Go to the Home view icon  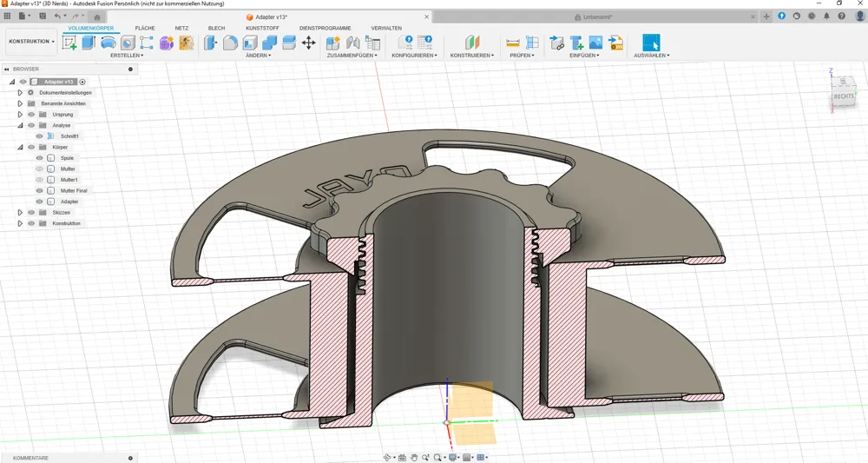click(97, 17)
